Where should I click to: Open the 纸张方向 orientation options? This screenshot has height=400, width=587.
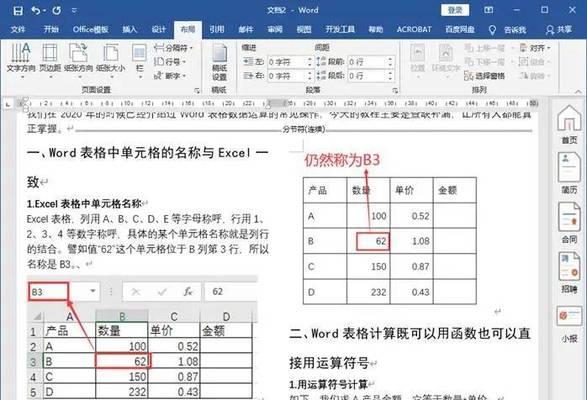tap(78, 60)
